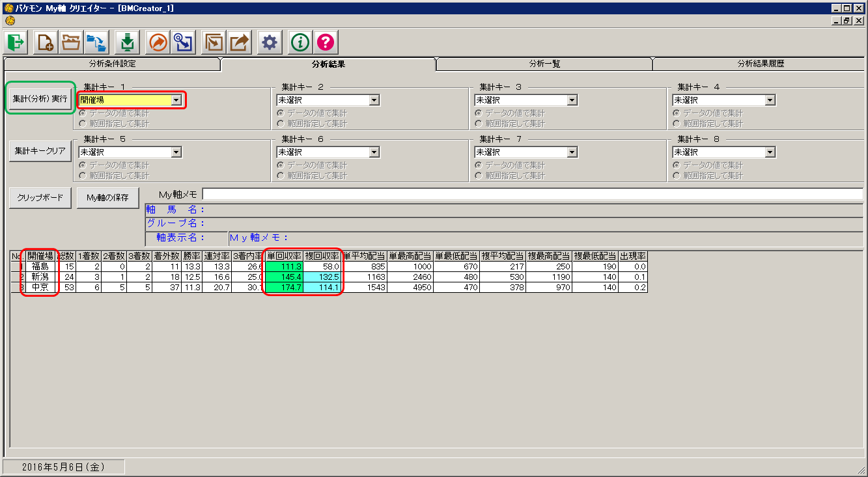This screenshot has width=868, height=477.
Task: Select '範囲指定して集計' radio under 集計キー 3
Action: [x=479, y=123]
